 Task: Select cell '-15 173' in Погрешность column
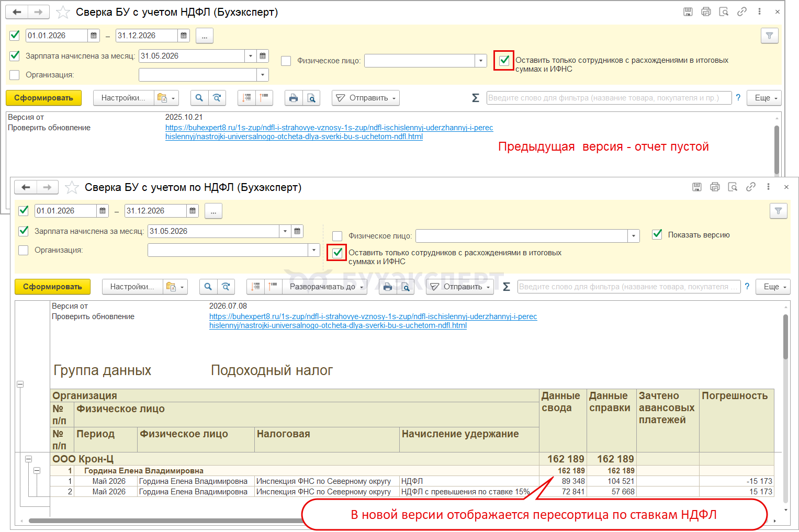736,481
